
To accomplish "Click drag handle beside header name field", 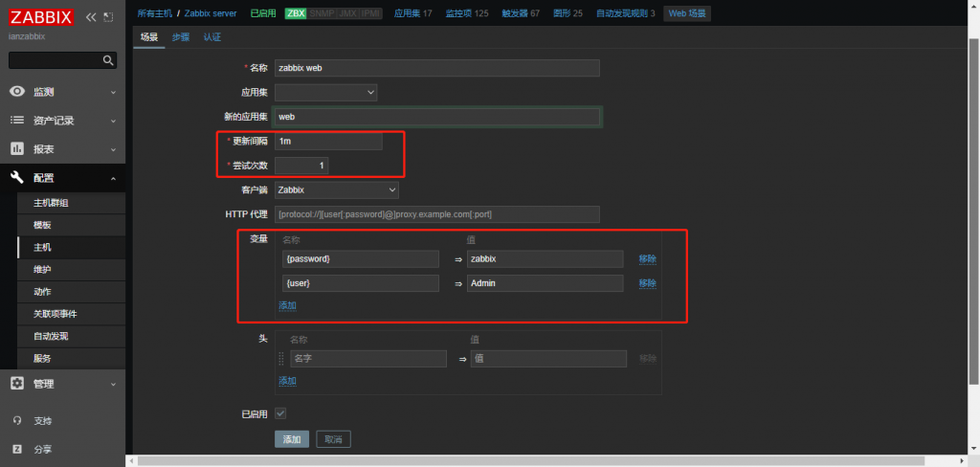I will 280,358.
